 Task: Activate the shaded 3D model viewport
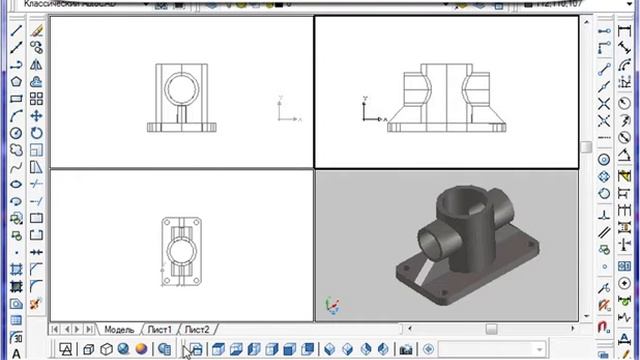point(447,246)
